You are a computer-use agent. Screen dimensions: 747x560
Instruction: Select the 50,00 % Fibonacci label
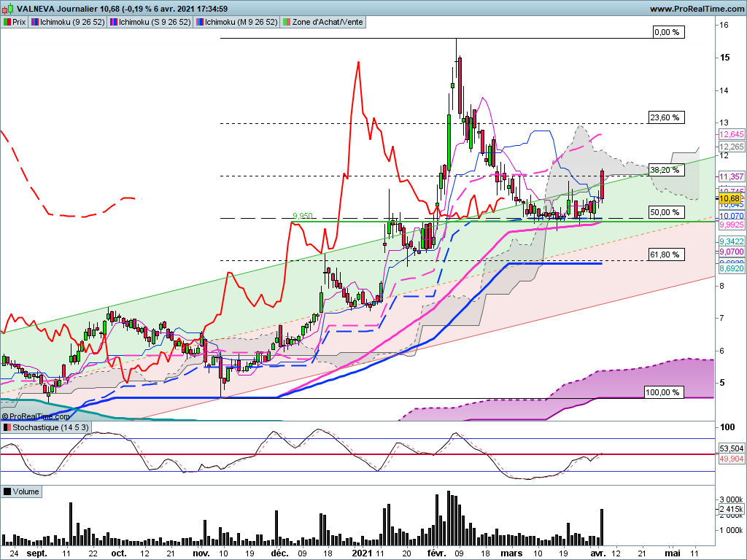667,212
